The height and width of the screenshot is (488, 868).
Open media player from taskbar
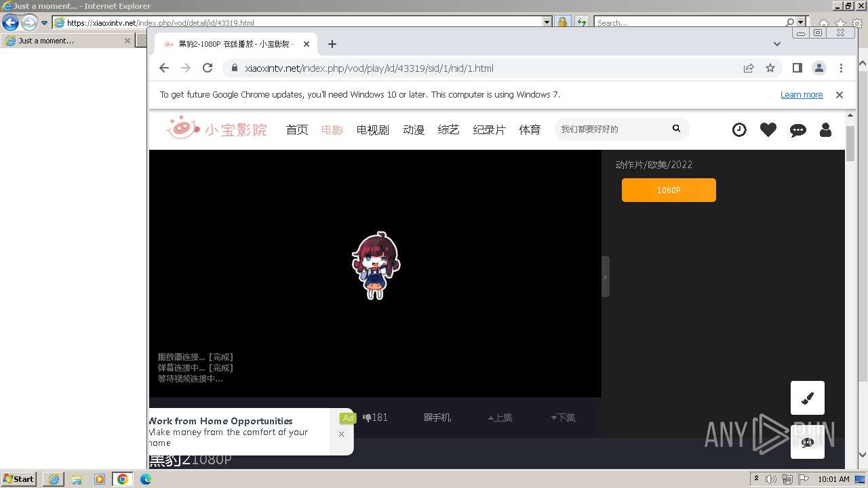click(100, 479)
